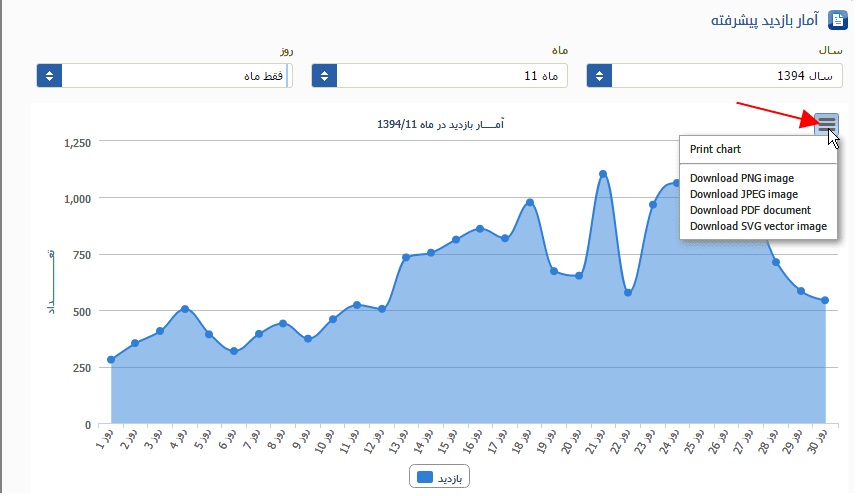
Task: Click the blue arrow button of day selector
Action: (49, 76)
